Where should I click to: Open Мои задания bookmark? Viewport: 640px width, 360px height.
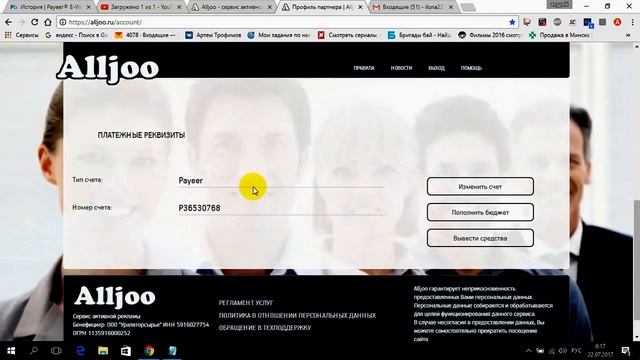tap(279, 36)
